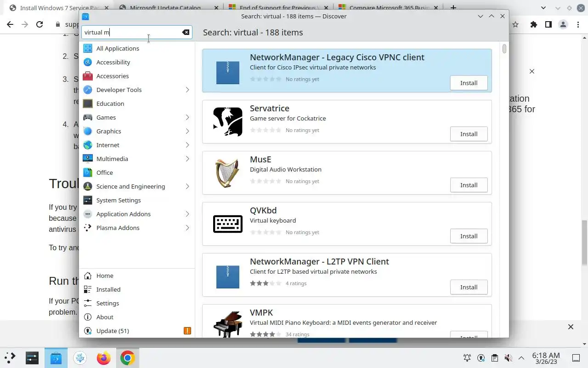The image size is (588, 368).
Task: Click the orange update warning badge
Action: tap(187, 331)
